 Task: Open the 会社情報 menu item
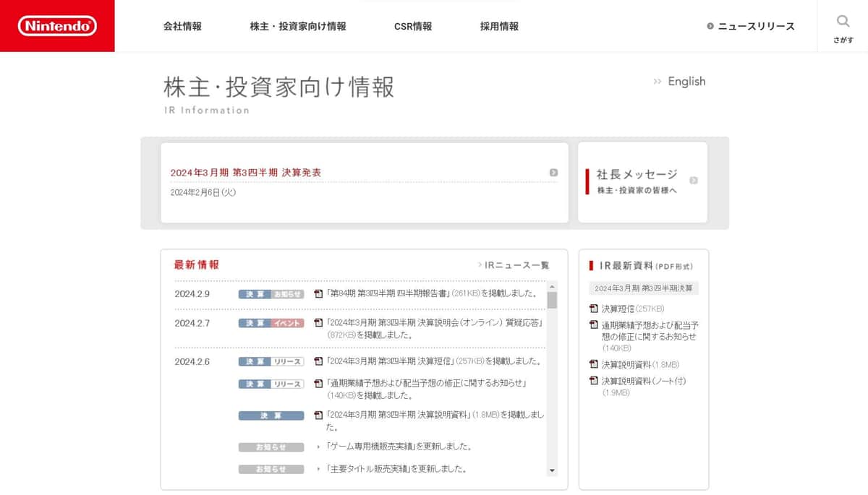pos(182,26)
